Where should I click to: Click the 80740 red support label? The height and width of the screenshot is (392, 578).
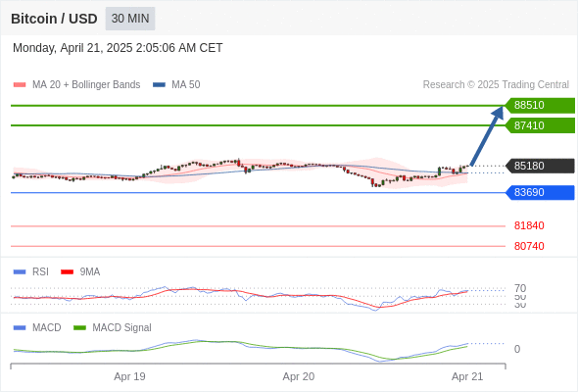point(529,246)
